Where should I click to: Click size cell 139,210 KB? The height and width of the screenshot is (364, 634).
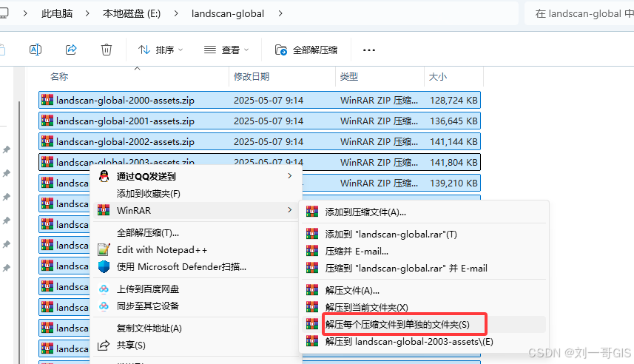pos(453,183)
